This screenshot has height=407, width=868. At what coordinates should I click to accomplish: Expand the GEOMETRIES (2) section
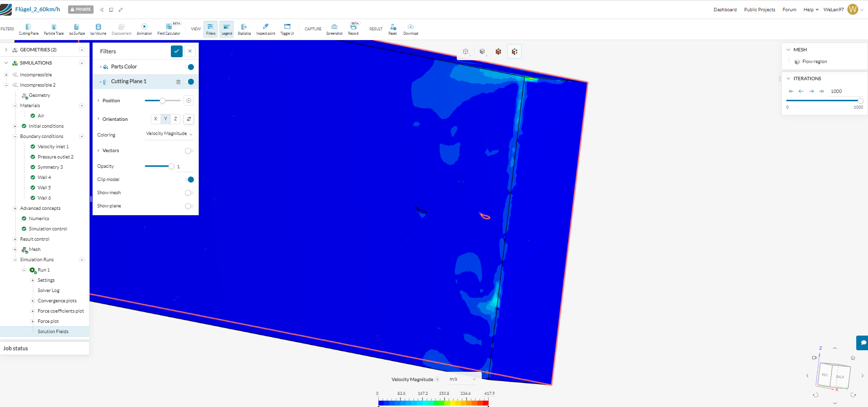pyautogui.click(x=6, y=50)
